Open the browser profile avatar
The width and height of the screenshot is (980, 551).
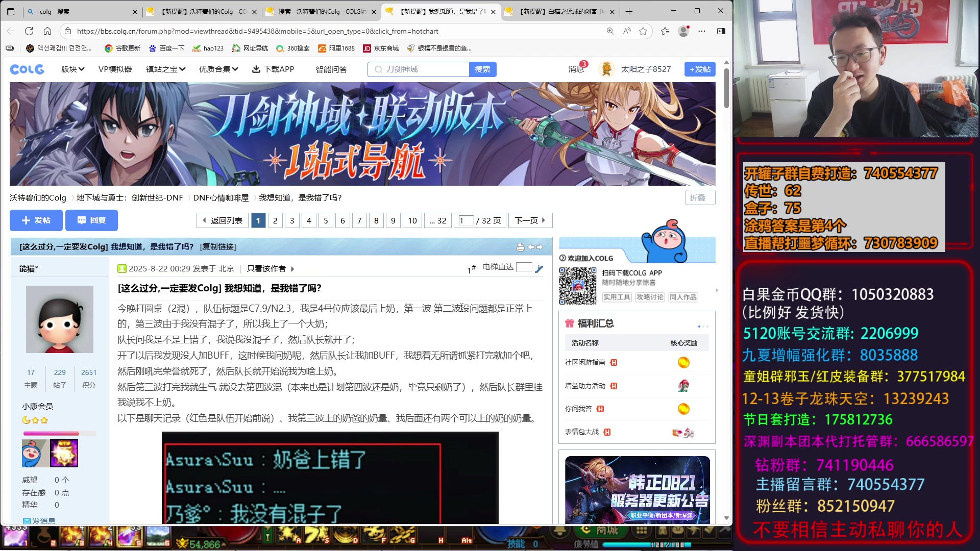(683, 31)
